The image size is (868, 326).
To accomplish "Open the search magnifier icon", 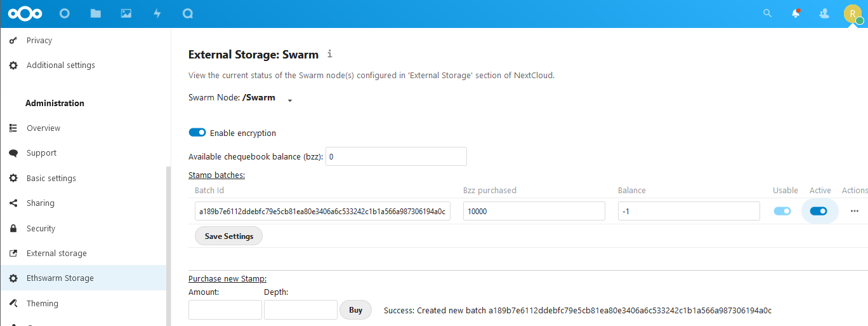I will 767,13.
